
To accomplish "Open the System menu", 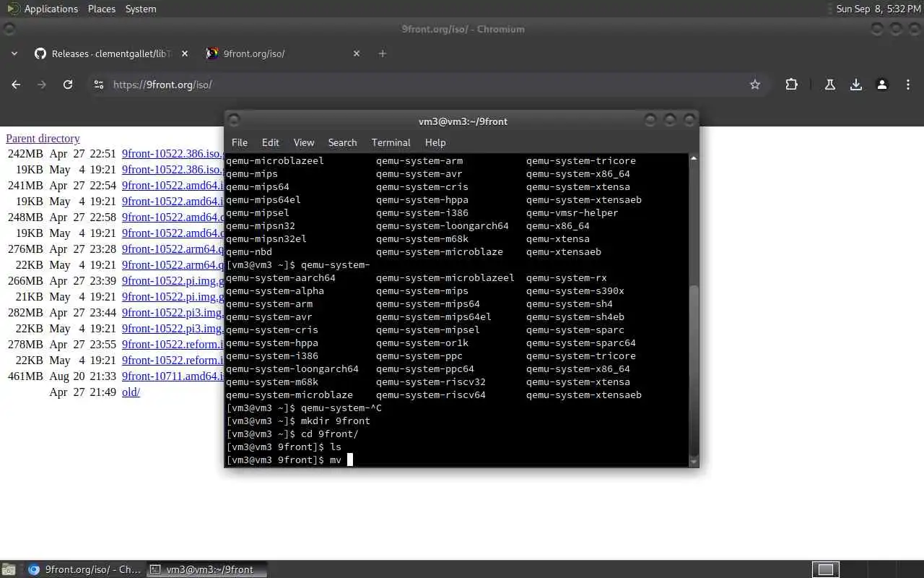I will (x=141, y=9).
